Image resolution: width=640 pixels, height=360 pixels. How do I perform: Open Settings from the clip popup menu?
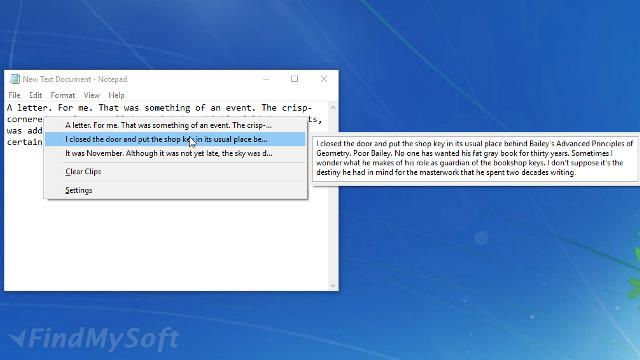click(x=175, y=190)
